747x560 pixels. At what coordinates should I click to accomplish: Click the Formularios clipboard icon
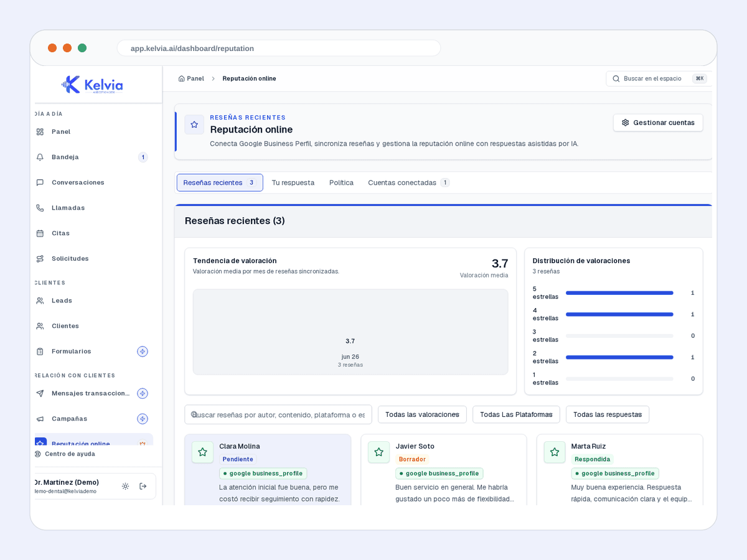pos(40,352)
